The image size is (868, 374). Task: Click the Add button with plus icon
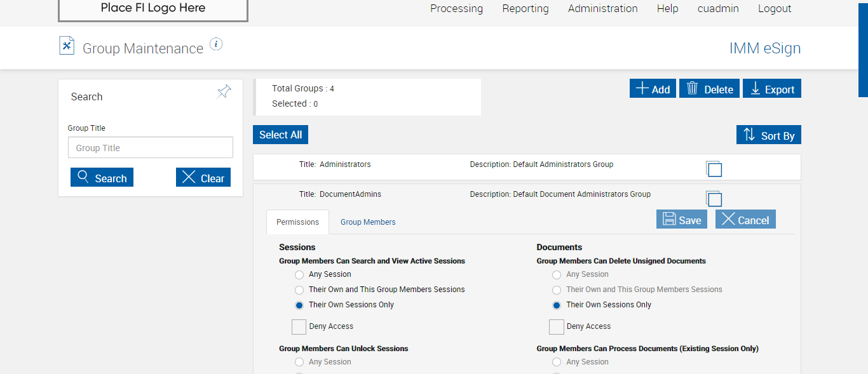click(653, 89)
